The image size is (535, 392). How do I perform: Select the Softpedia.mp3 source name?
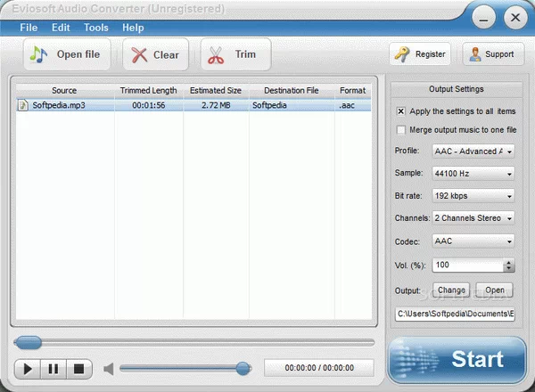[x=59, y=105]
